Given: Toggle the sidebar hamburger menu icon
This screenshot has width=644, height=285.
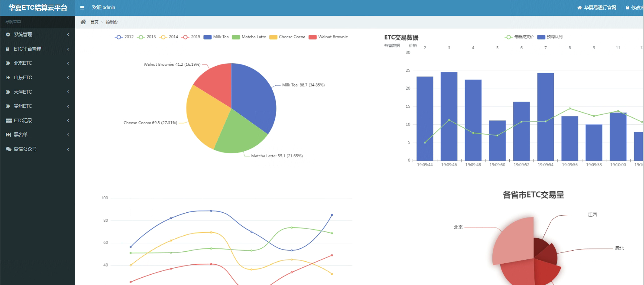Looking at the screenshot, I should pyautogui.click(x=82, y=8).
